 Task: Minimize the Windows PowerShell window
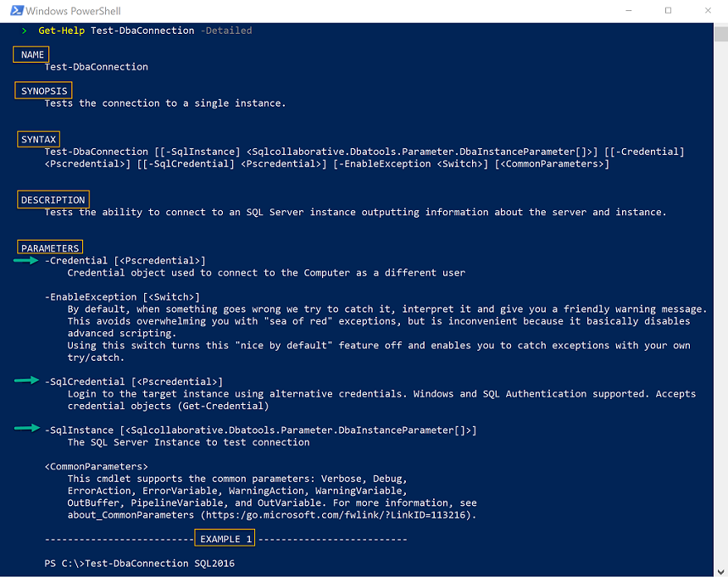[x=629, y=10]
